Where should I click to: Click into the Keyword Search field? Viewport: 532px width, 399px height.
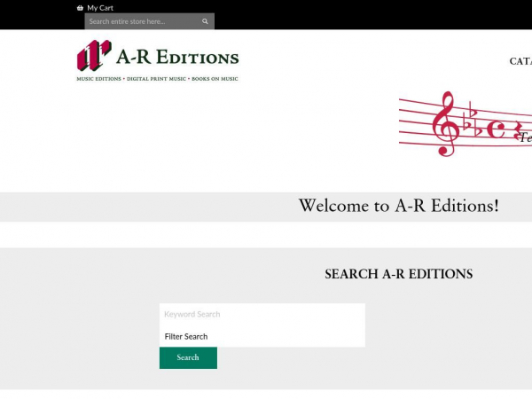[x=262, y=314]
